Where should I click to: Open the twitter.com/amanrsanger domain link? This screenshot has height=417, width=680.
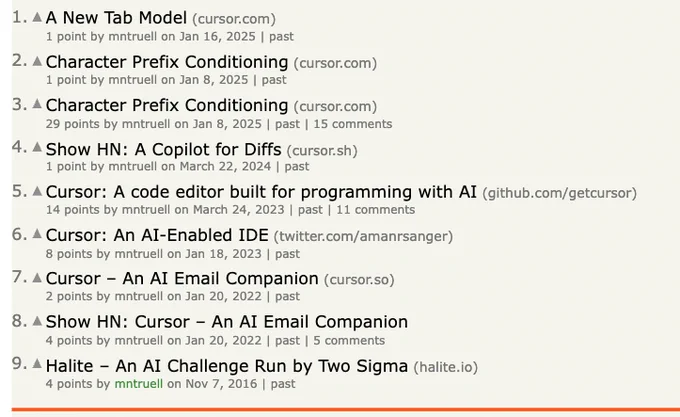click(363, 237)
